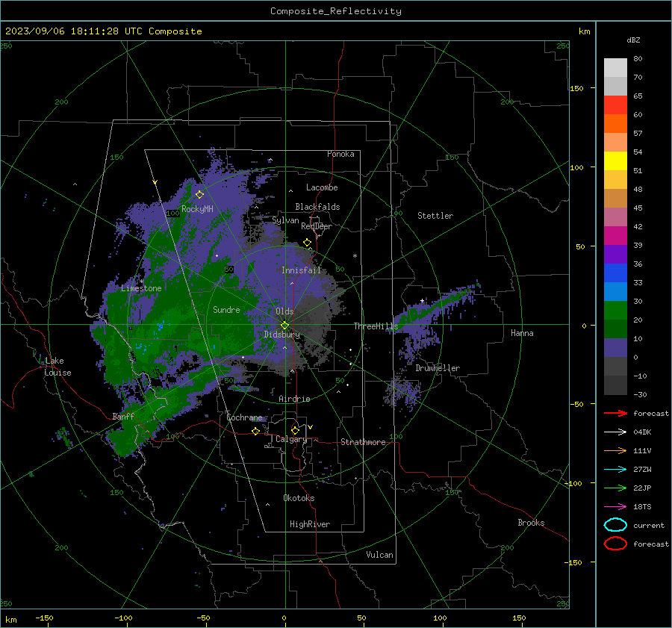The image size is (672, 628).
Task: Click the Brooks town label
Action: (531, 523)
